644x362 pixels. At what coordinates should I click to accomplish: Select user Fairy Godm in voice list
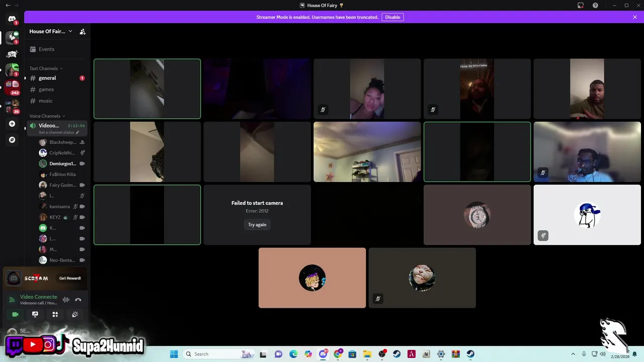62,185
